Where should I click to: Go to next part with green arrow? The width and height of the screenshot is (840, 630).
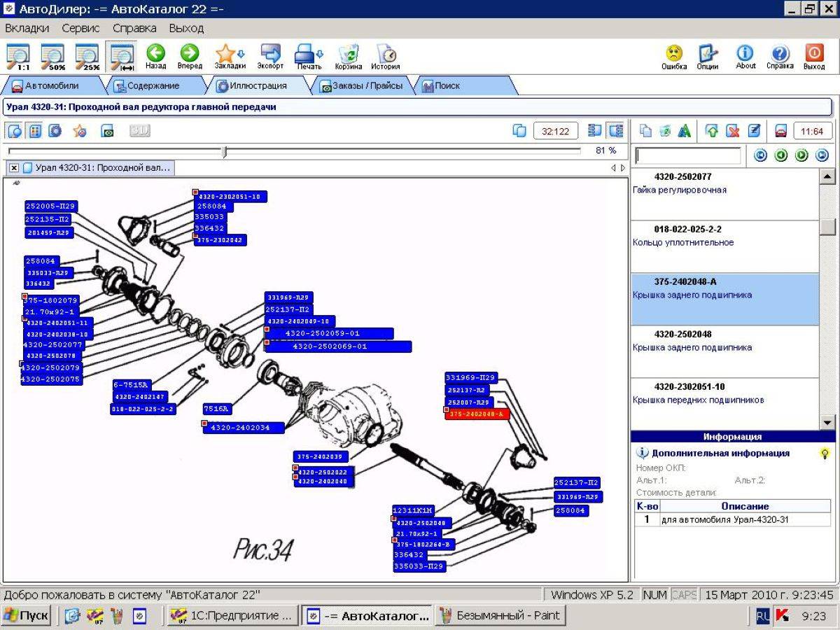point(801,155)
